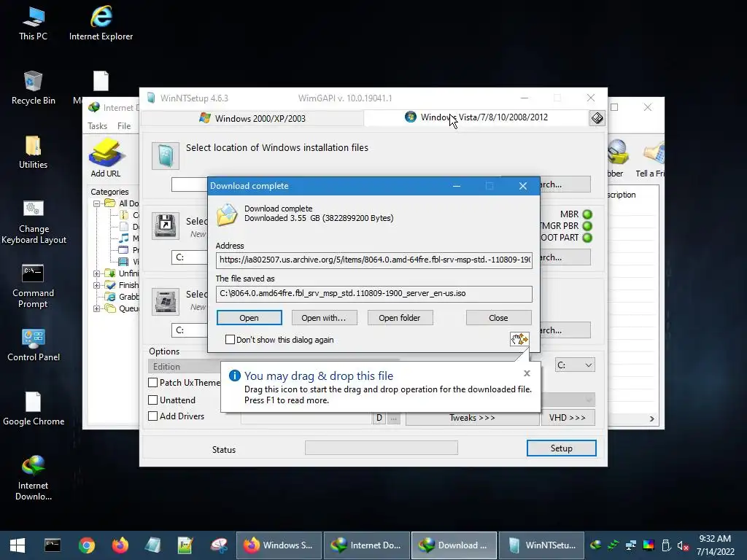
Task: Click Status progress bar in WinNTSetup
Action: pos(381,448)
